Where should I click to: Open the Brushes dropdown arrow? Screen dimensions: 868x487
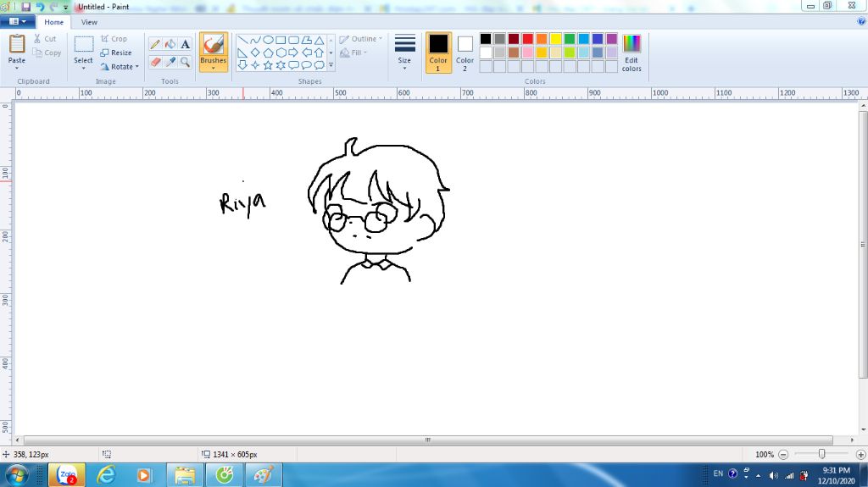213,68
